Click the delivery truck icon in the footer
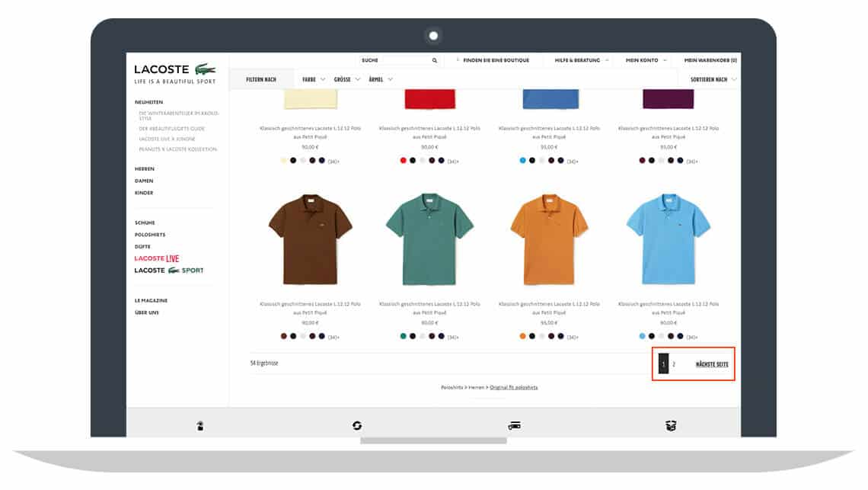Screen dimensions: 868x490 point(514,425)
